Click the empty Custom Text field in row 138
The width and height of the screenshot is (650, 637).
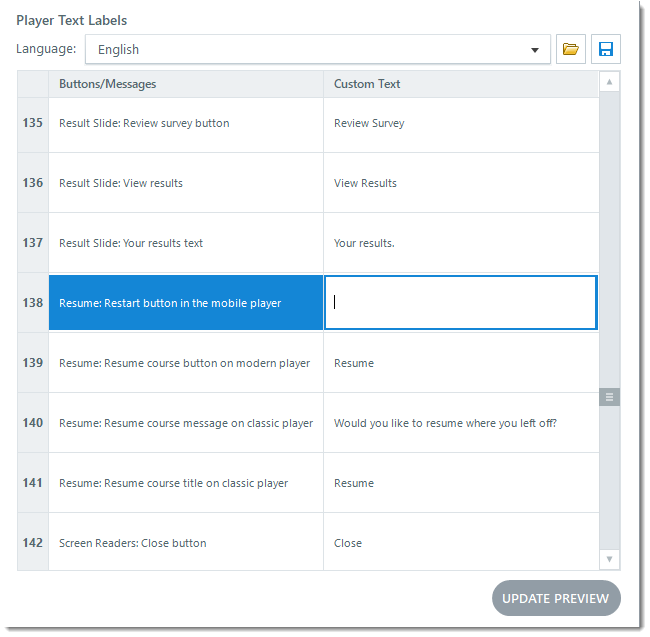(461, 303)
